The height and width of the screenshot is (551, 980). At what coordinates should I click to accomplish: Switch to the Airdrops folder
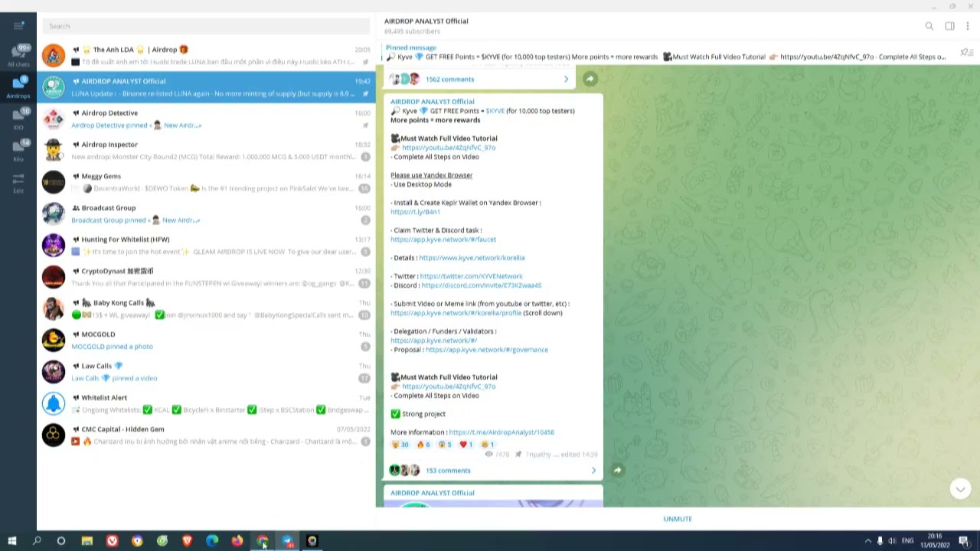[18, 87]
